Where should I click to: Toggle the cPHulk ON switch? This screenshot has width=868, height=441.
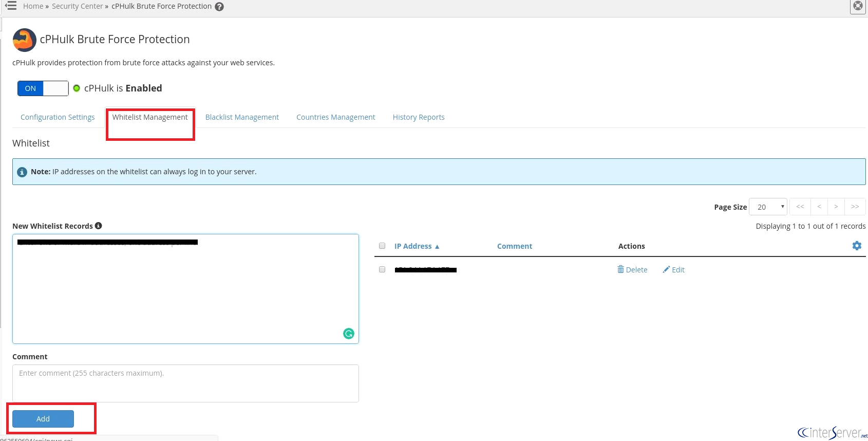click(x=43, y=88)
